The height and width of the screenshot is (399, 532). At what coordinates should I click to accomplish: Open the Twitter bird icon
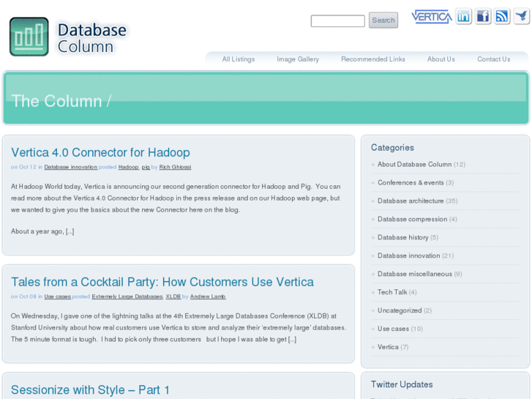(522, 16)
